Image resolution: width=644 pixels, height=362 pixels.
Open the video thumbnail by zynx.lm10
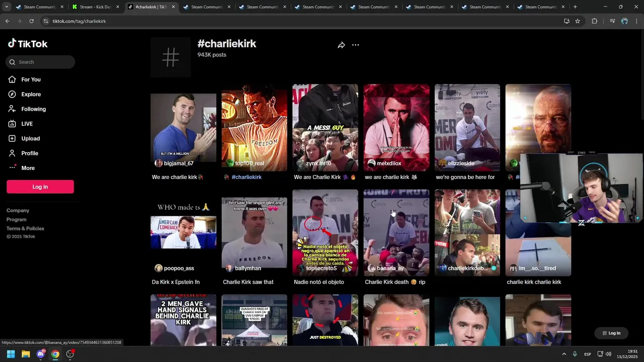click(x=325, y=127)
